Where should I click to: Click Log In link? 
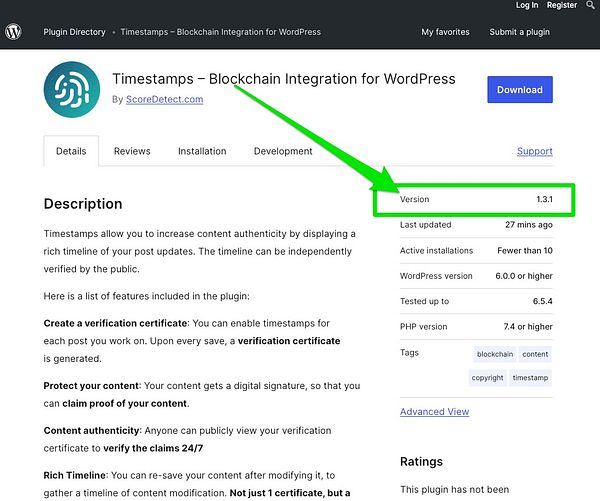(527, 5)
